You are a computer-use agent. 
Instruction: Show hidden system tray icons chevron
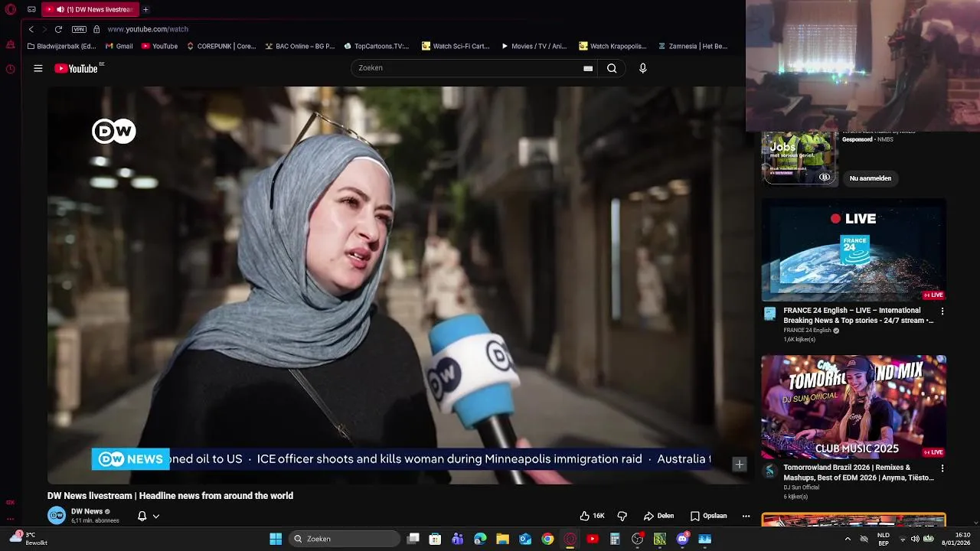pyautogui.click(x=848, y=539)
